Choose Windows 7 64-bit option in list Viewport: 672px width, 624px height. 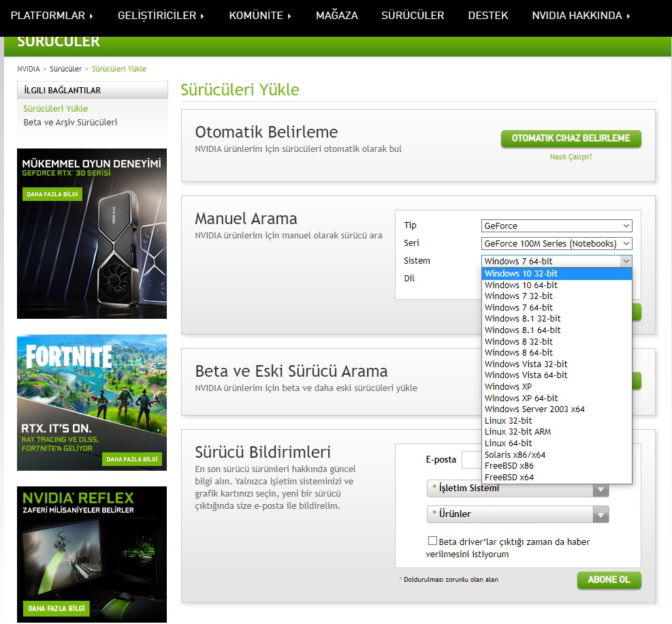click(x=557, y=307)
